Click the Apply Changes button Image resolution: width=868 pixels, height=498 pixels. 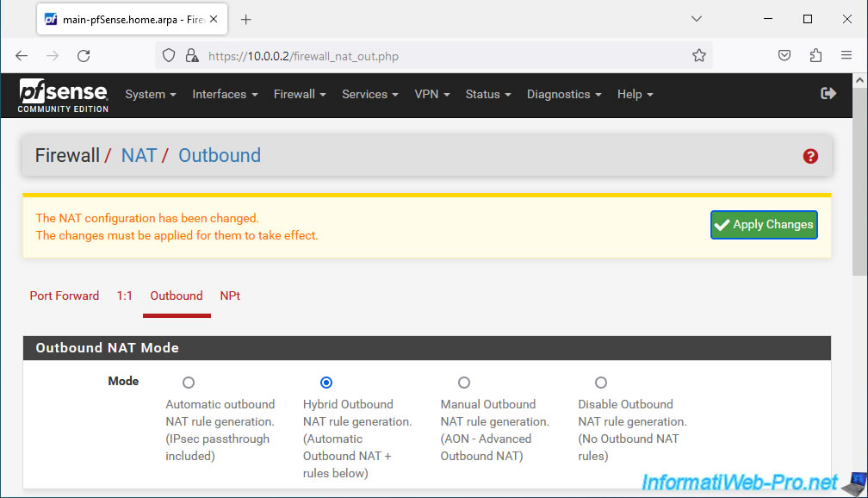point(764,224)
